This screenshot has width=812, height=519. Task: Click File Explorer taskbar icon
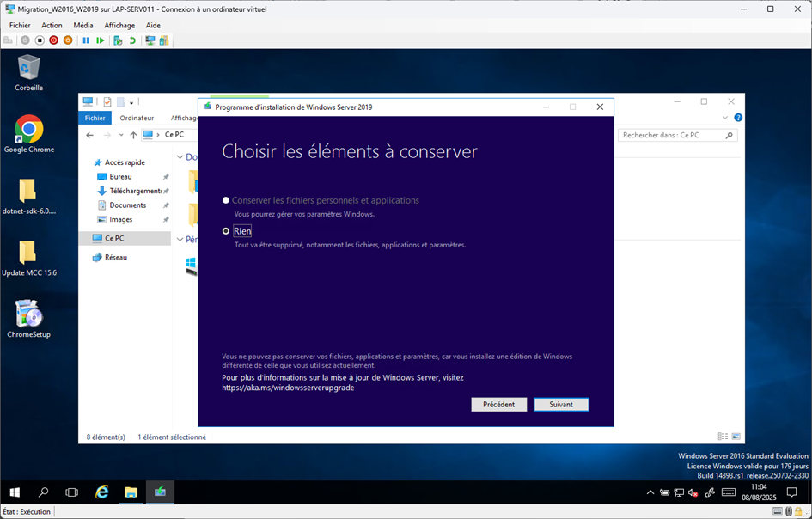[131, 492]
